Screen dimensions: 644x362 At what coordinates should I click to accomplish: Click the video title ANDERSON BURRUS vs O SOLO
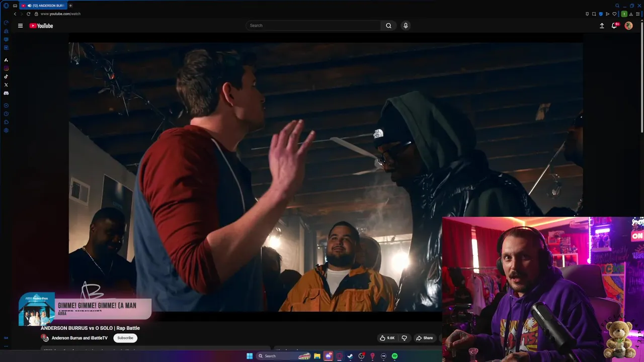[x=90, y=328]
